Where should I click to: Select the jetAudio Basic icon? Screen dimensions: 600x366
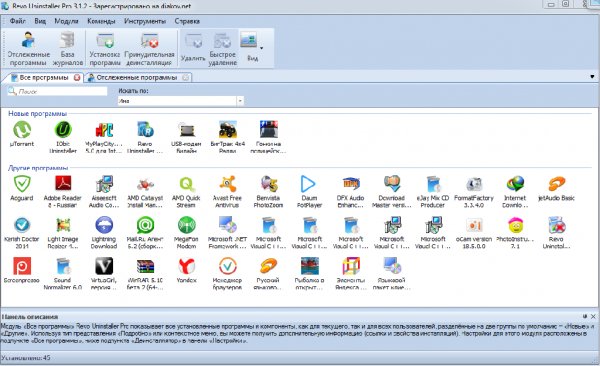click(556, 185)
